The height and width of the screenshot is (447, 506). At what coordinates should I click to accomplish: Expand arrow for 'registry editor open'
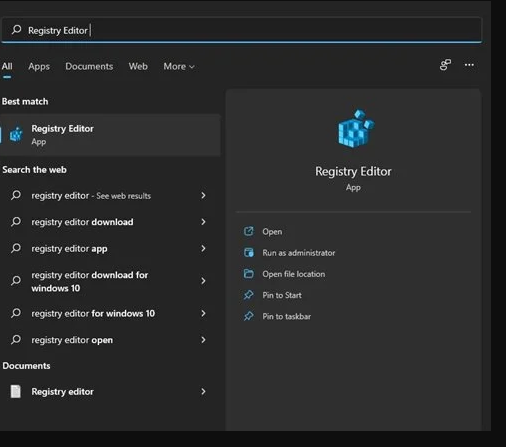[x=203, y=340]
